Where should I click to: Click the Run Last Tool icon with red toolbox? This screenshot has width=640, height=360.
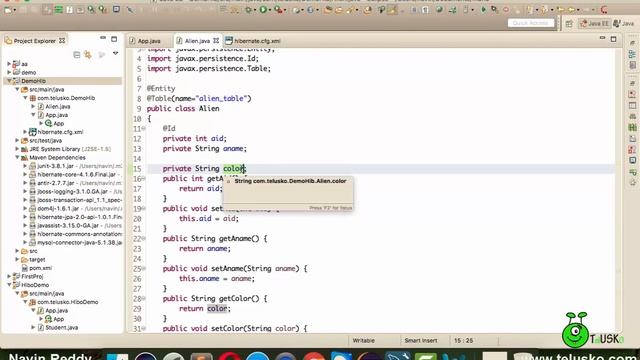[x=278, y=9]
